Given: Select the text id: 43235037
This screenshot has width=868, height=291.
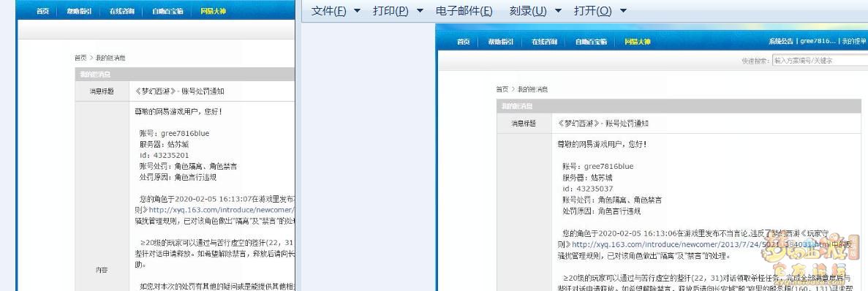Looking at the screenshot, I should (588, 189).
